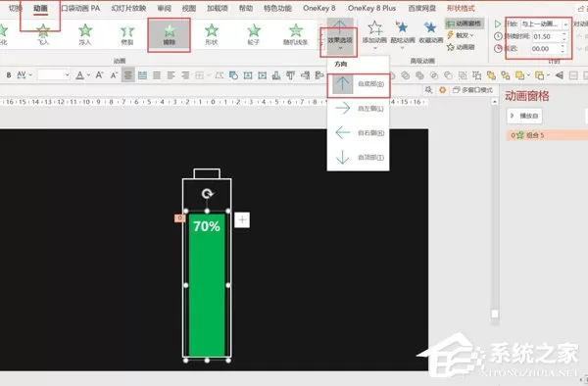Screen dimensions: 588x386
Task: Toggle center text alignment in toolbar
Action: point(127,75)
